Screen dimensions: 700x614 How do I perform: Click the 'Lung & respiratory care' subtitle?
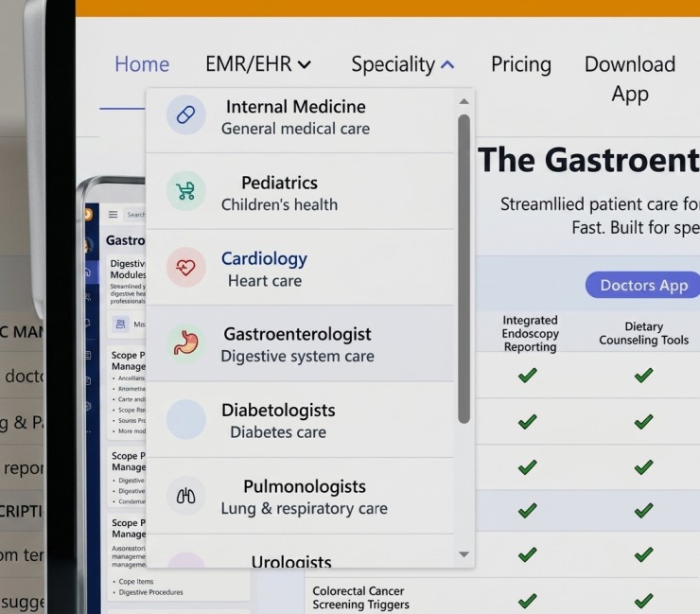click(x=304, y=509)
